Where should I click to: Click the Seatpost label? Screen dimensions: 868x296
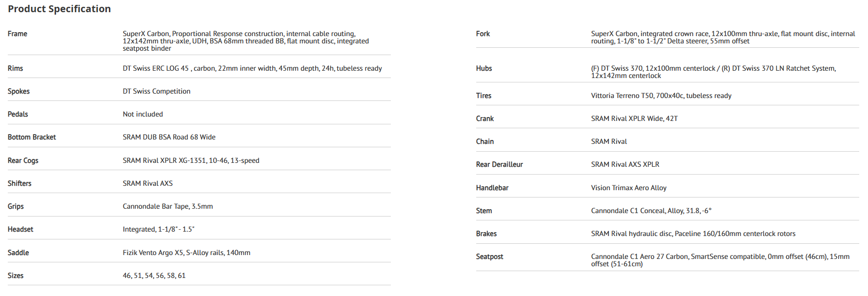489,257
